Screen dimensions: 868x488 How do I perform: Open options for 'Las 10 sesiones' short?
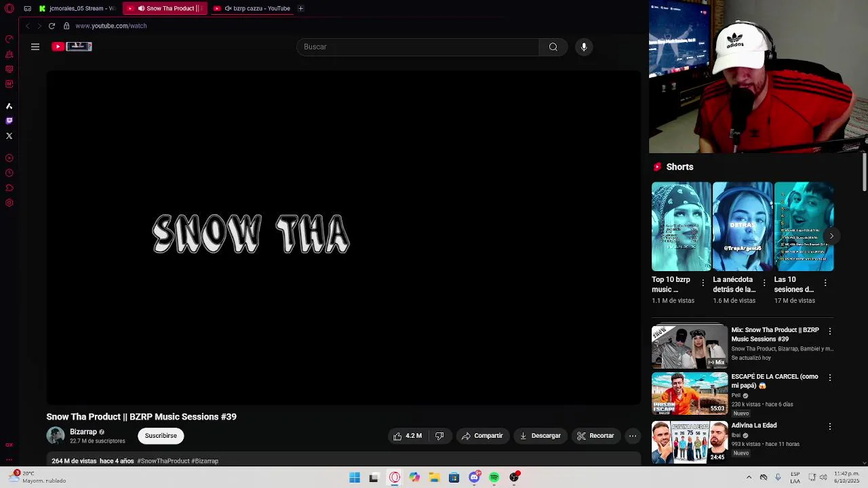click(825, 283)
